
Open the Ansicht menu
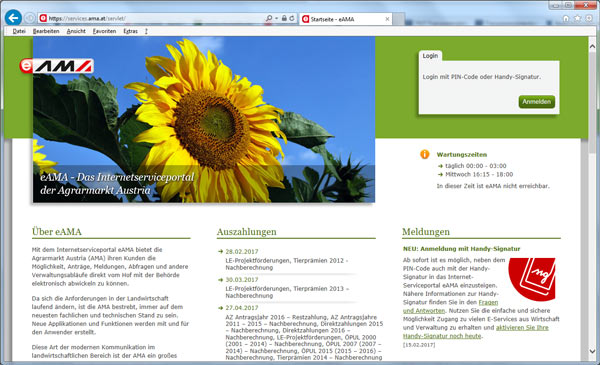coord(76,31)
